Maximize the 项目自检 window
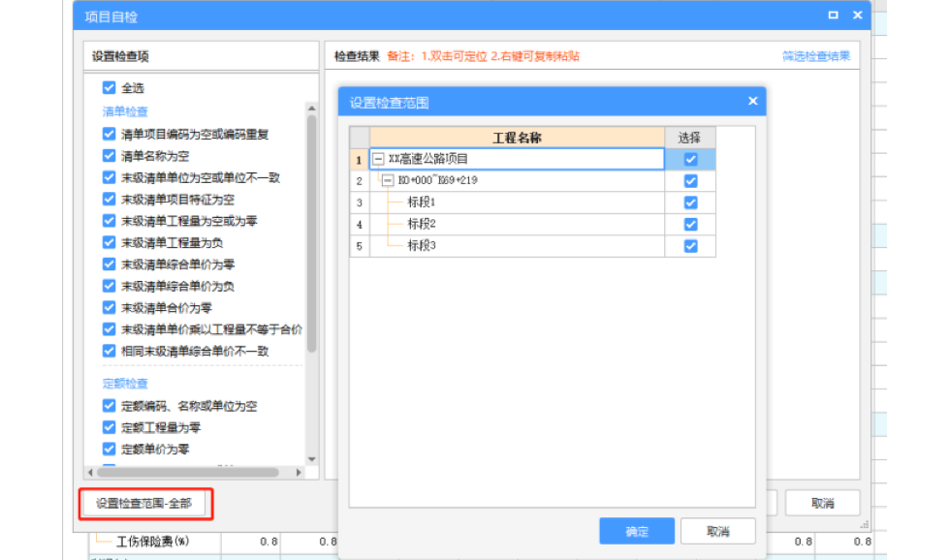 (833, 15)
